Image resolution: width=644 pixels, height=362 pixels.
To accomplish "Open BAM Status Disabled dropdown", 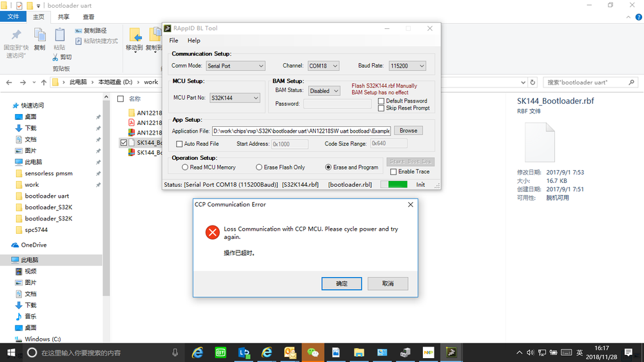I will pyautogui.click(x=324, y=91).
